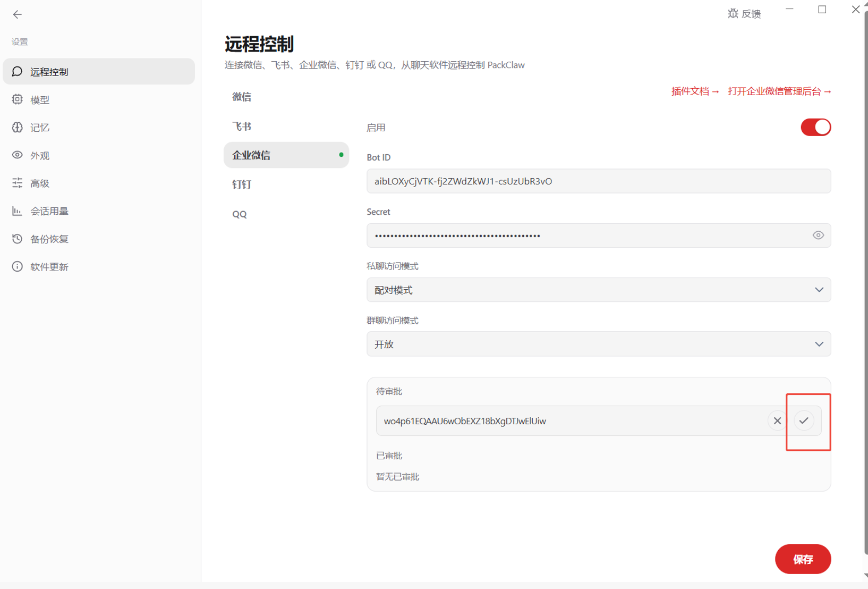Open 软件更新 settings section
The image size is (868, 589).
coord(99,266)
